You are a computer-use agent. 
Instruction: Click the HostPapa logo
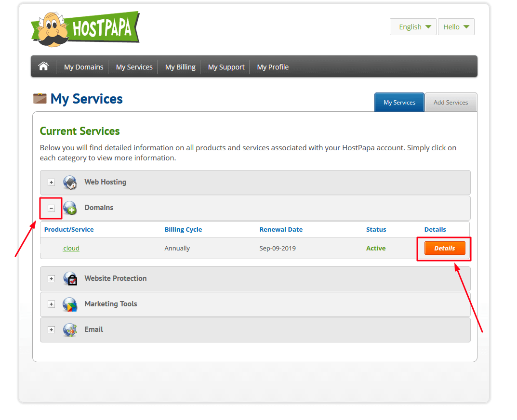pyautogui.click(x=85, y=28)
